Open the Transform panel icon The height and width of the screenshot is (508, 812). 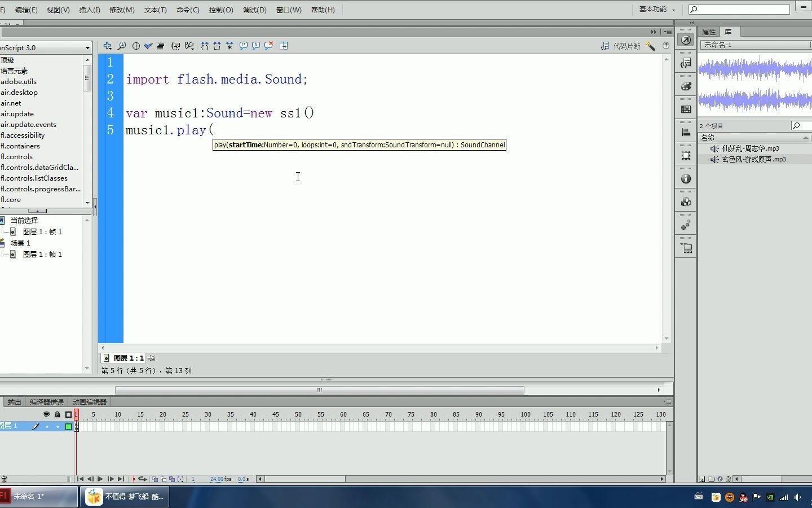tap(686, 155)
